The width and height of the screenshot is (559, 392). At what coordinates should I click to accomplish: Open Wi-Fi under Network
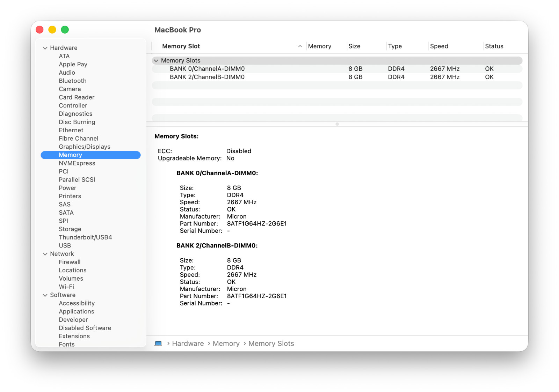tap(66, 287)
